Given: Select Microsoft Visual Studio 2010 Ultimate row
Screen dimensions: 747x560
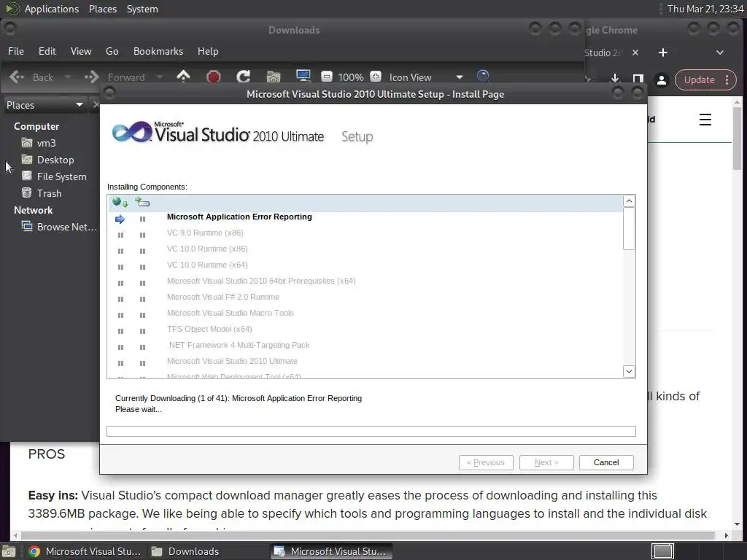Looking at the screenshot, I should coord(365,361).
